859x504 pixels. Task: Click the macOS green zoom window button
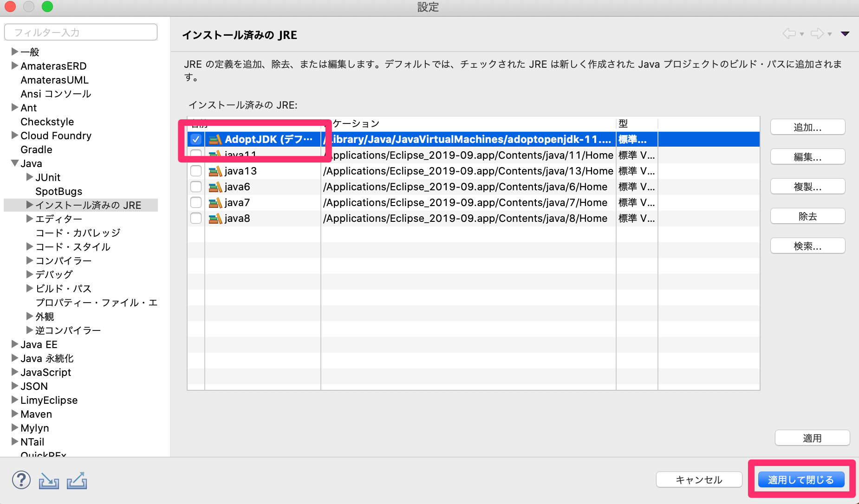click(47, 6)
